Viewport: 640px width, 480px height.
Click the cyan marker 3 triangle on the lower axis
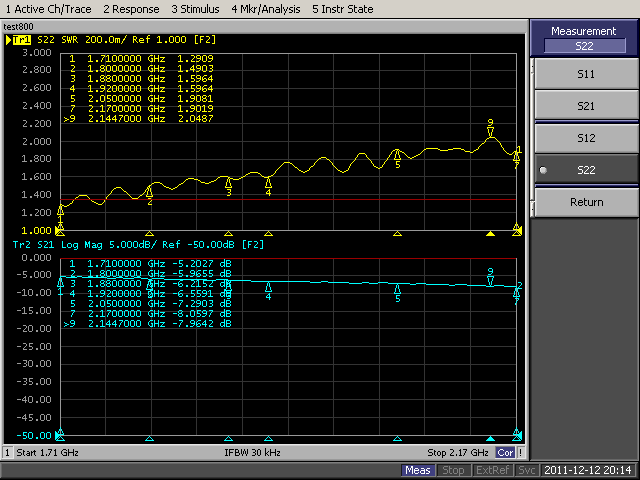pos(229,439)
